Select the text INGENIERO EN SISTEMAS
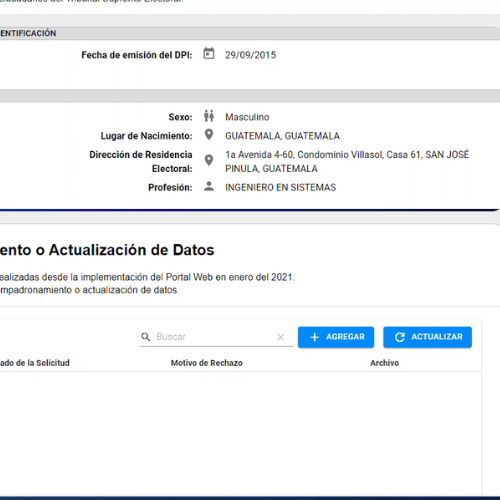500x500 pixels. (281, 187)
